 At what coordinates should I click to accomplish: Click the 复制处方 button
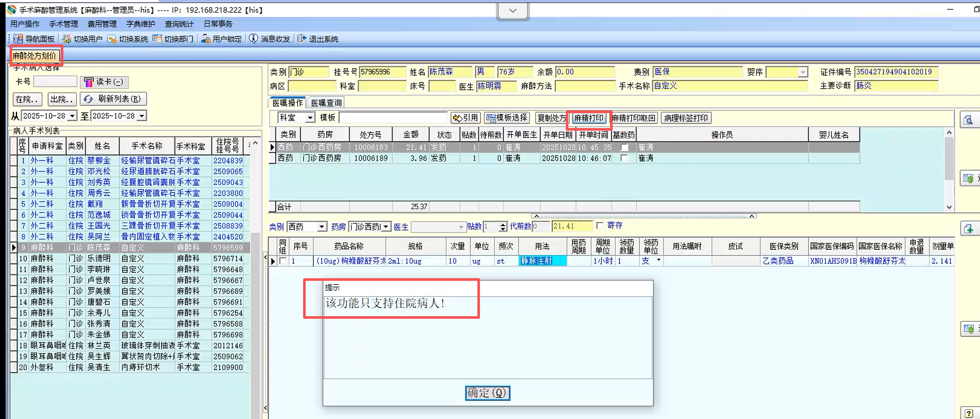551,118
